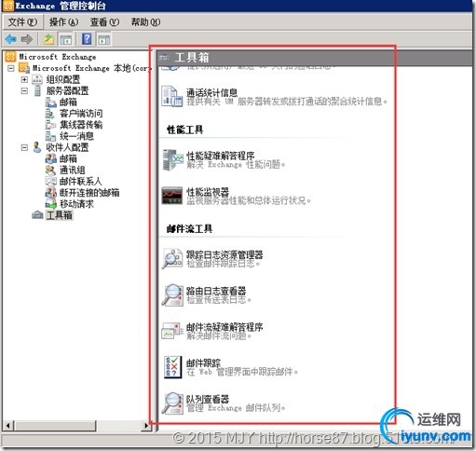Click the tree pane horizontal scrollbar thumb
476x451 pixels.
pyautogui.click(x=55, y=426)
